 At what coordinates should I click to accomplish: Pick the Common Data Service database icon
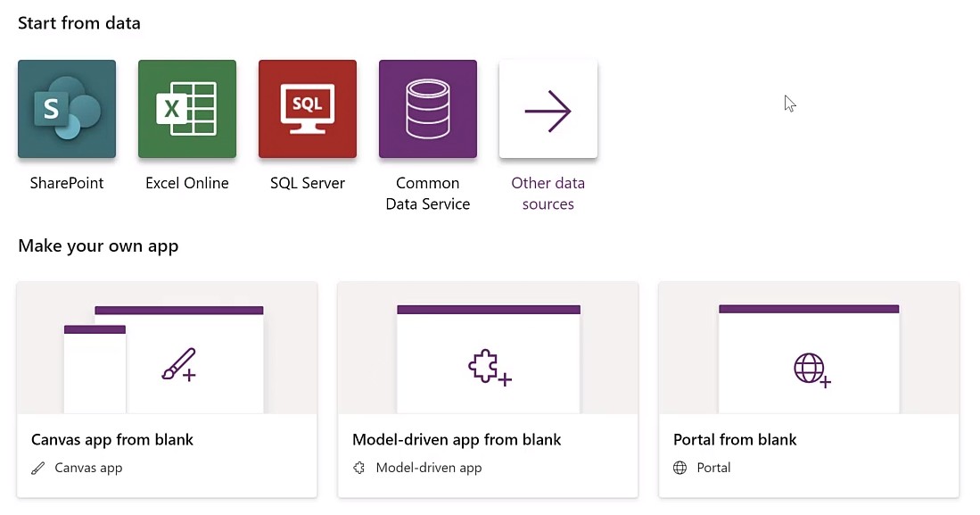427,109
